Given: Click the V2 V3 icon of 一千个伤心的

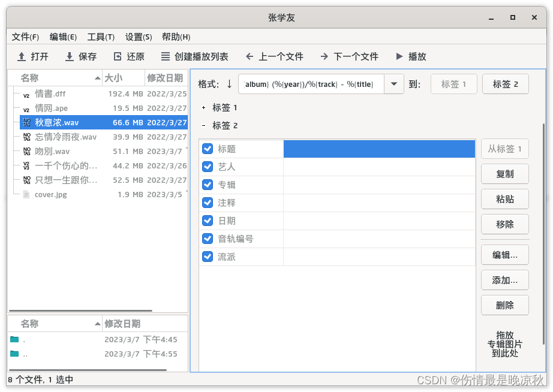Looking at the screenshot, I should click(26, 165).
